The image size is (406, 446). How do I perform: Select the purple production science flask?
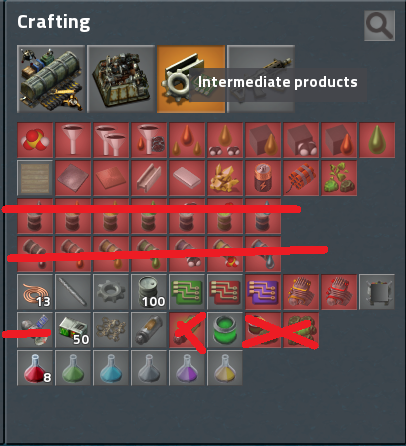187,368
